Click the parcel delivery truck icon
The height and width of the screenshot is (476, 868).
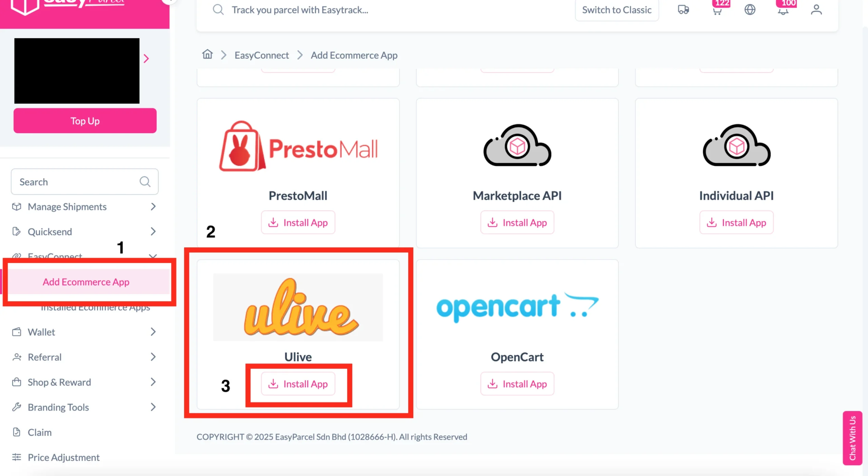click(x=683, y=10)
